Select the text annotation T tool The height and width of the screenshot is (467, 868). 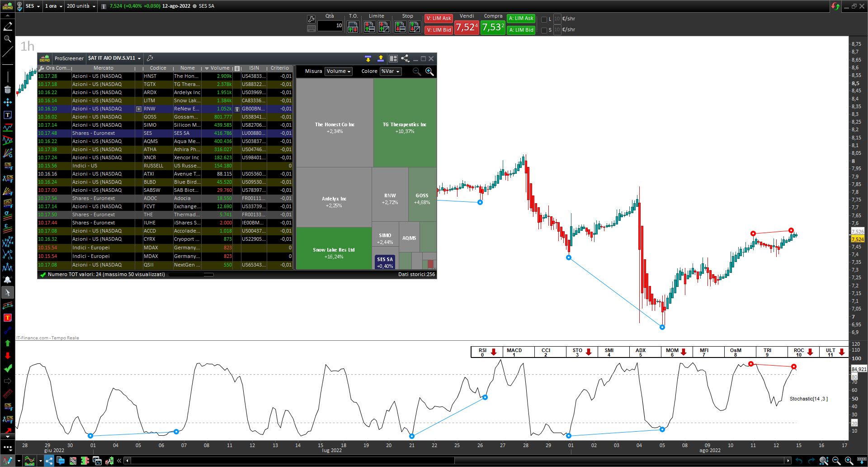8,115
